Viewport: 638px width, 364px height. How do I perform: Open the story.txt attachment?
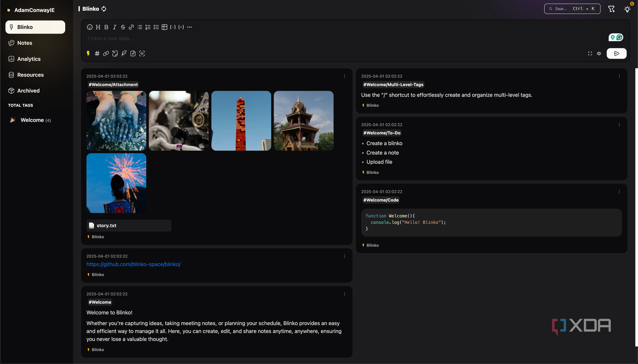pos(129,226)
